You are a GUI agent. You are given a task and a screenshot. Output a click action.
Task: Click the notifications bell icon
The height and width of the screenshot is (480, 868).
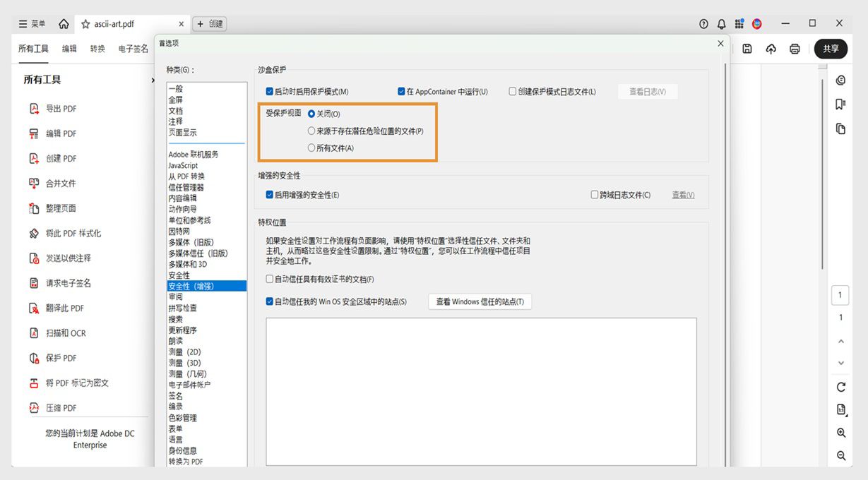click(721, 23)
